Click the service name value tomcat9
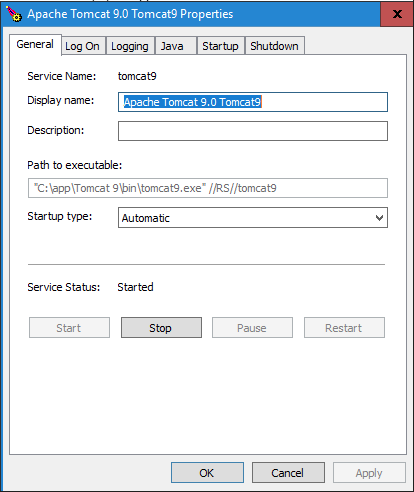This screenshot has width=414, height=492. point(137,76)
